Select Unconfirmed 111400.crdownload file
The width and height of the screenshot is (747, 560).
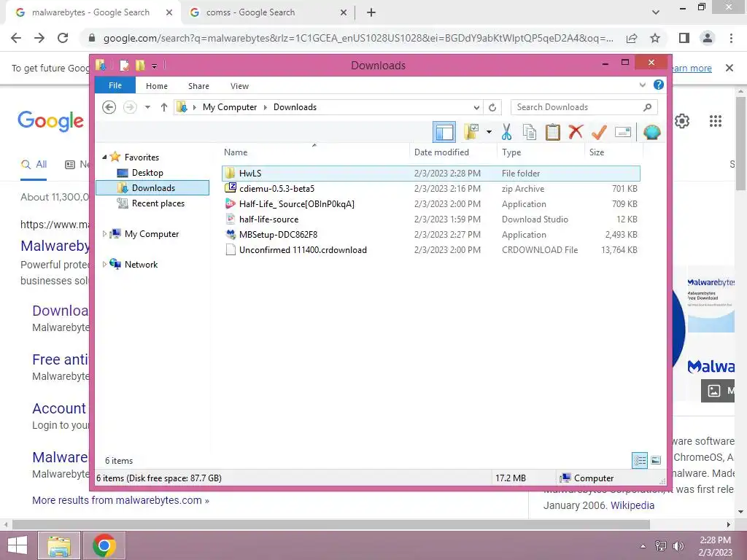pos(430,249)
